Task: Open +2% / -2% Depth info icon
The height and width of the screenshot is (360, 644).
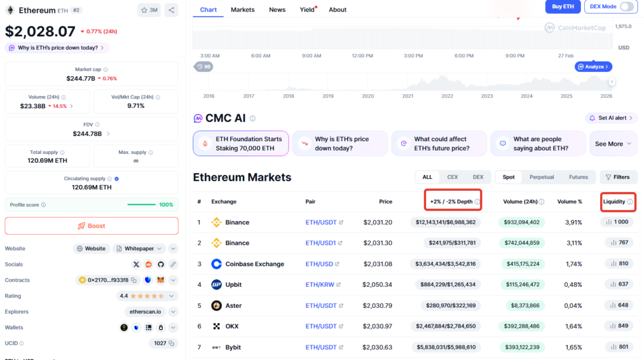Action: [x=477, y=201]
